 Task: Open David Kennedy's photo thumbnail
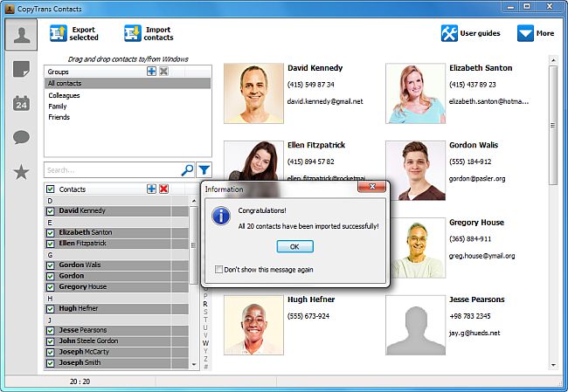click(x=253, y=93)
